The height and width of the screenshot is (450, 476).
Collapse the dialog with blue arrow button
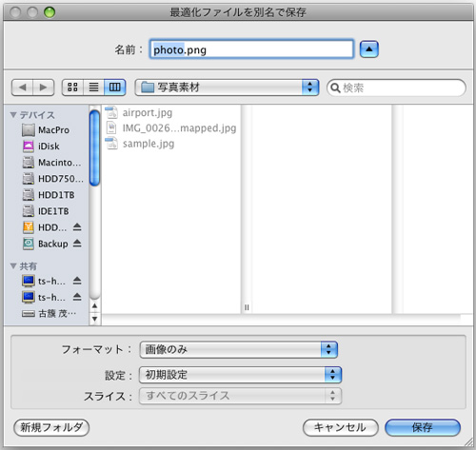369,49
